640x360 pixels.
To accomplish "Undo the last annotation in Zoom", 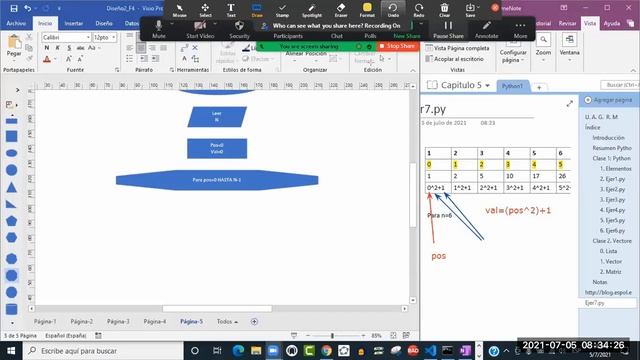I will point(393,10).
